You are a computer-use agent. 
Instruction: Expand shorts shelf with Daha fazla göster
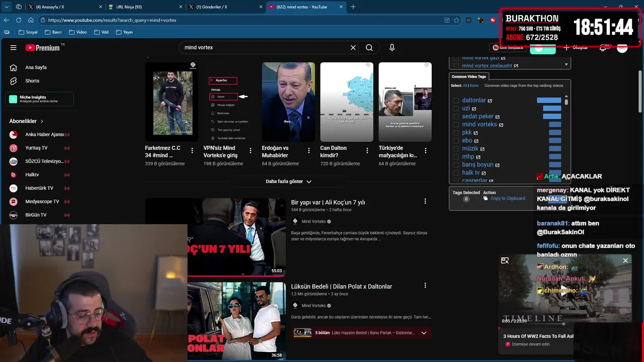coord(288,182)
